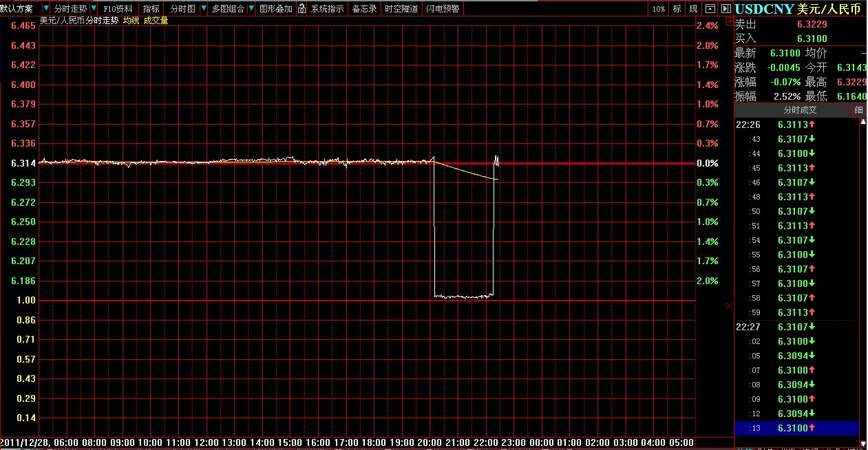The width and height of the screenshot is (868, 450).
Task: Click the tick list scrollbar up arrow
Action: (x=864, y=122)
